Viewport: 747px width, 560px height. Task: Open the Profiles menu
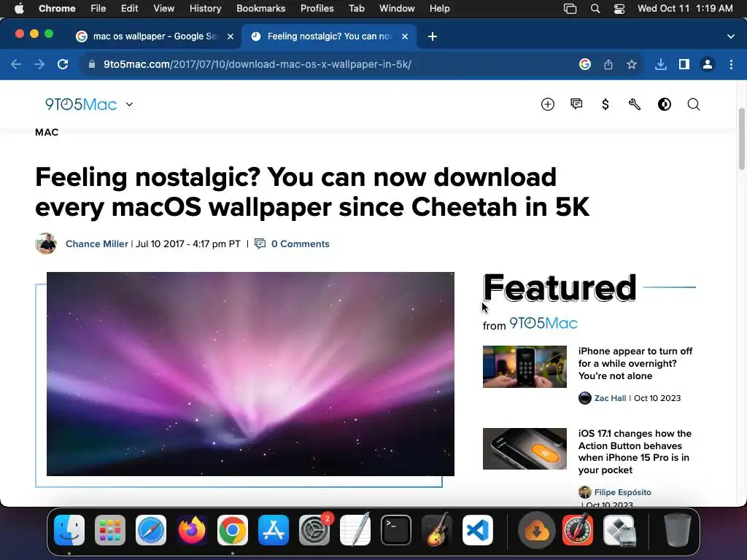point(317,9)
